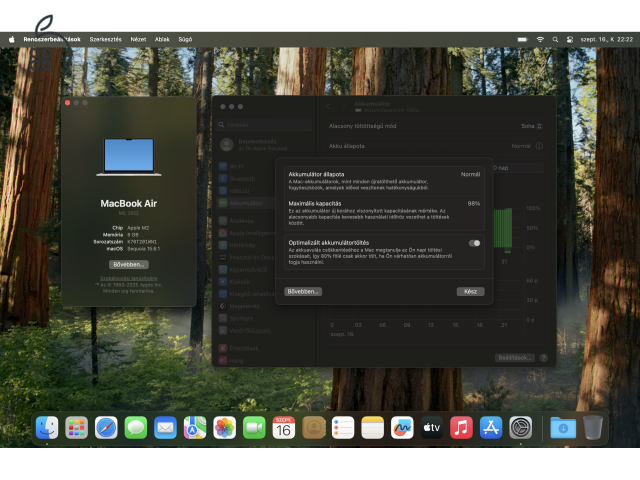Toggle Optimalizált akkumulátortöltés switch
The image size is (640, 480).
coord(474,243)
